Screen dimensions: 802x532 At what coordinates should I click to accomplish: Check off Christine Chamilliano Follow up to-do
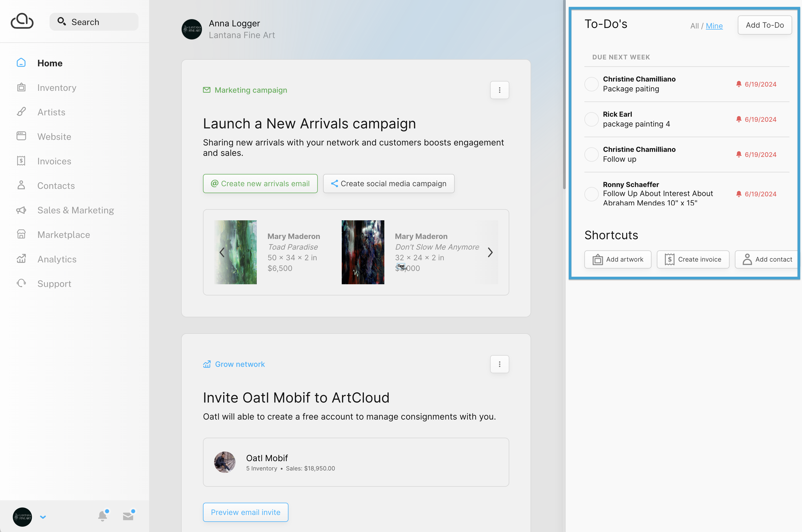tap(591, 154)
